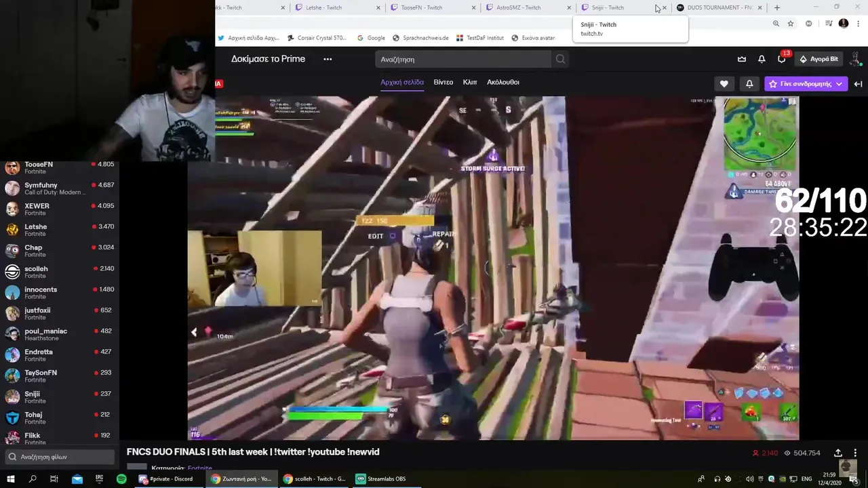Screen dimensions: 868x488
Task: Open the Prime Loot crown icon
Action: (x=742, y=59)
